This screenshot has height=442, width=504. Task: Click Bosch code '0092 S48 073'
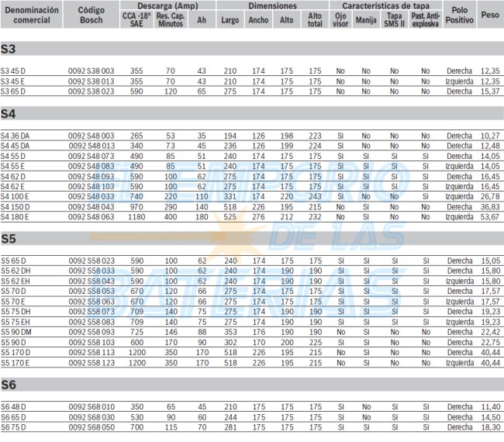(x=91, y=156)
